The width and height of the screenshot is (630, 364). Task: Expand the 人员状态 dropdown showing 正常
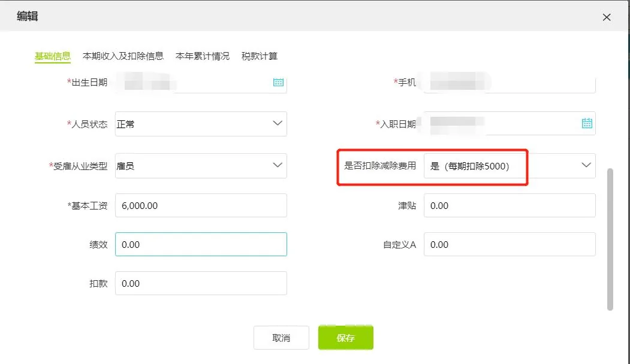(x=201, y=124)
